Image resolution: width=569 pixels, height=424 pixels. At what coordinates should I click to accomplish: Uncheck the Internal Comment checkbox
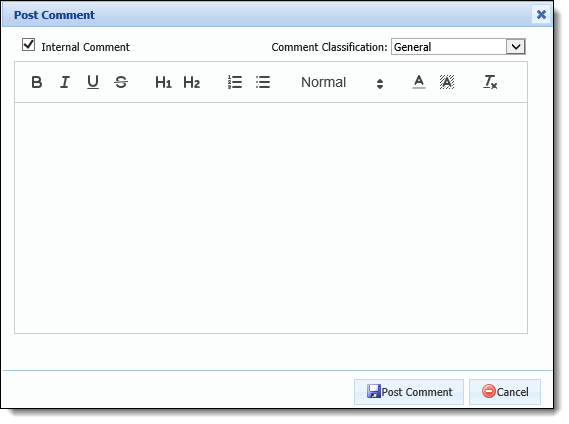[28, 45]
